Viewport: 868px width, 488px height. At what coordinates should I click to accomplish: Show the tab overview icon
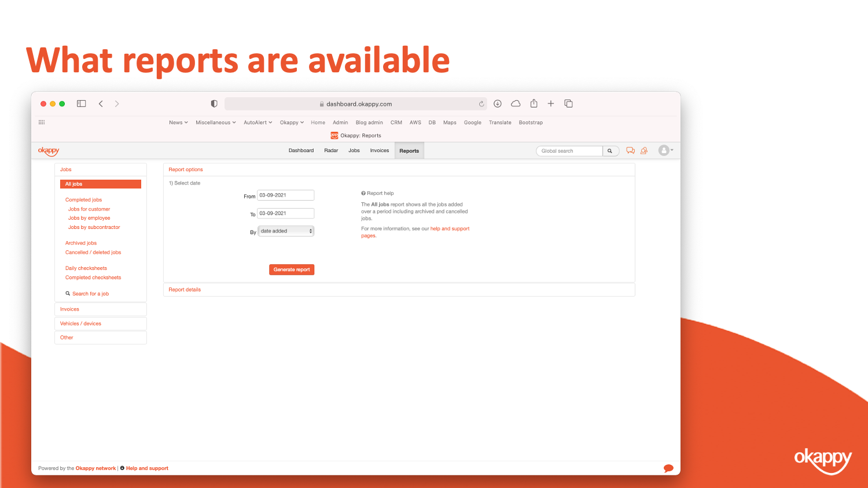point(569,103)
